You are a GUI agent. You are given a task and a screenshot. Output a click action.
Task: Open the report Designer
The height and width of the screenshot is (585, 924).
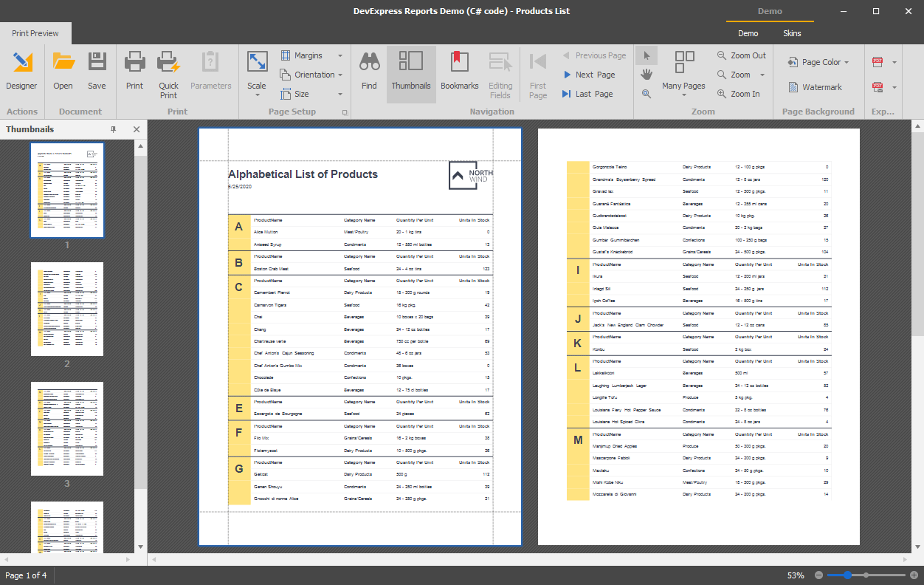click(x=21, y=70)
